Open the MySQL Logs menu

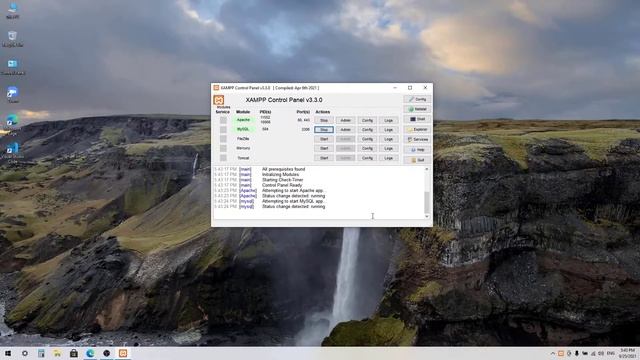tap(388, 130)
